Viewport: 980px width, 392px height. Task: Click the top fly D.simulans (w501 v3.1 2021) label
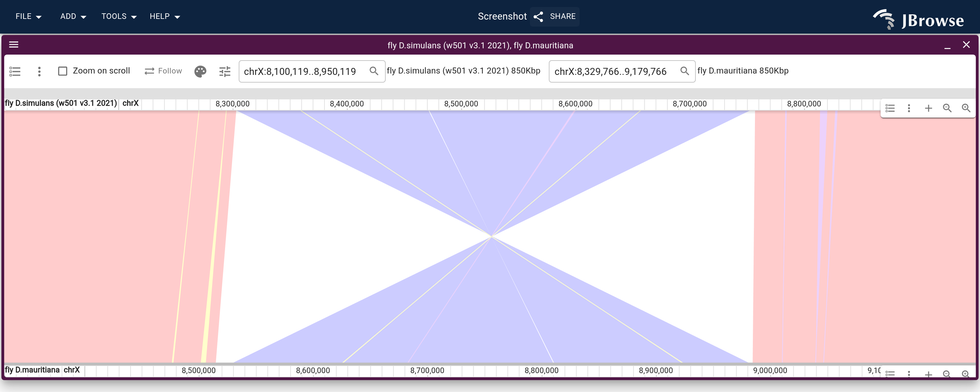tap(61, 103)
